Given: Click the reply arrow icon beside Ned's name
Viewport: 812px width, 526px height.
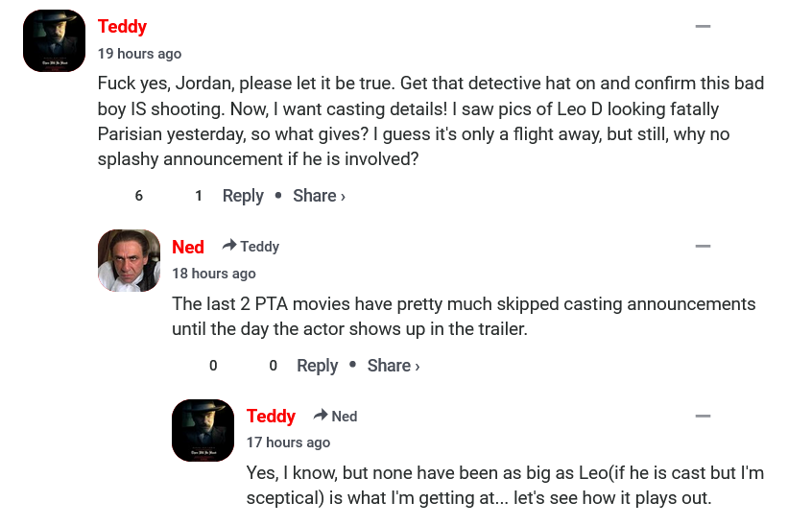Looking at the screenshot, I should click(229, 246).
